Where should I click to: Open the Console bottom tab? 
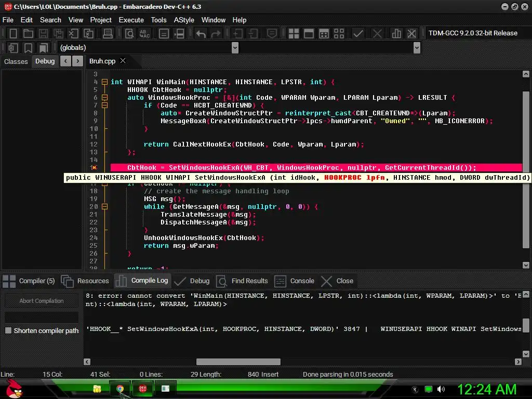[x=294, y=281]
